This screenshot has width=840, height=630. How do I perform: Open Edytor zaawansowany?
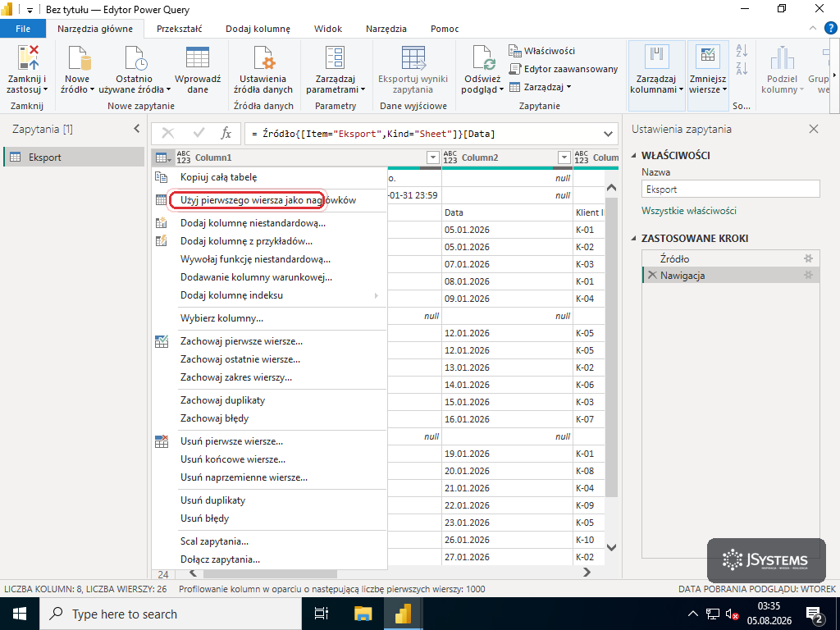tap(563, 69)
